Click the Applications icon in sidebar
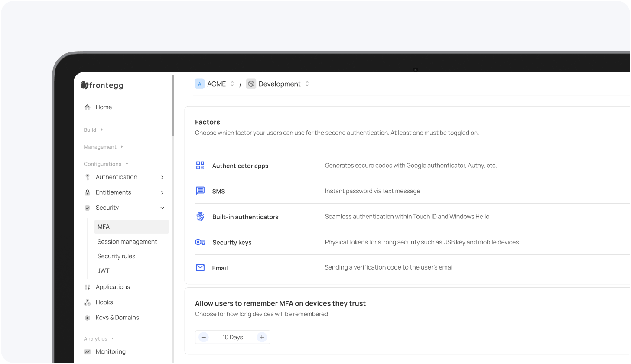 88,287
